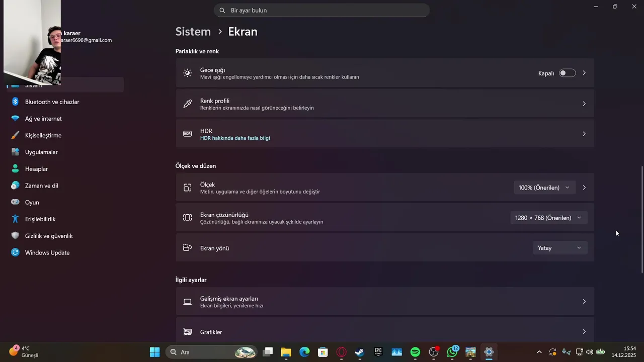Click the Renk profili eyedropper icon
The image size is (644, 362).
(187, 104)
